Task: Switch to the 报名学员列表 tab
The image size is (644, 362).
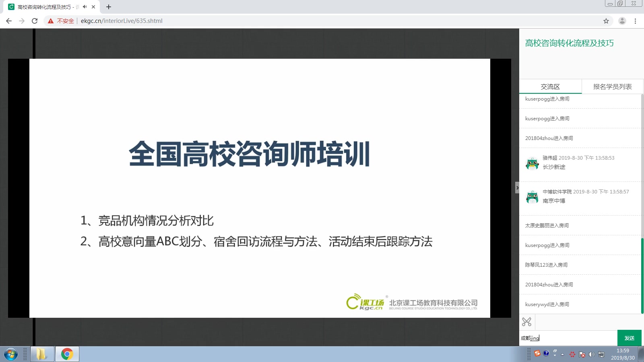Action: (x=612, y=86)
